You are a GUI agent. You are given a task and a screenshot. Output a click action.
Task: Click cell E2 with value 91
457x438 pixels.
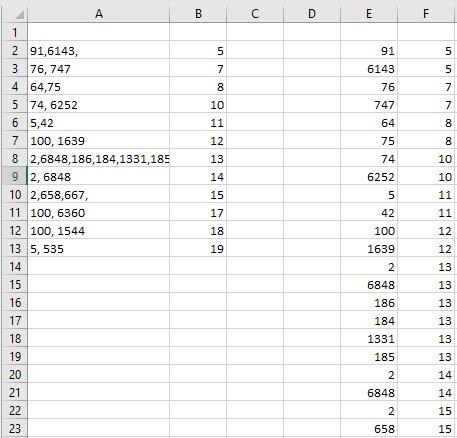point(369,51)
